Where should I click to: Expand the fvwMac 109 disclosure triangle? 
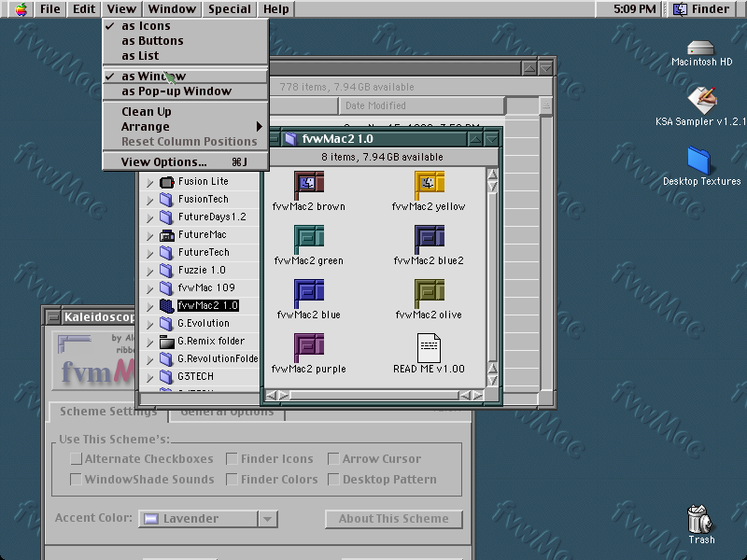tap(149, 288)
